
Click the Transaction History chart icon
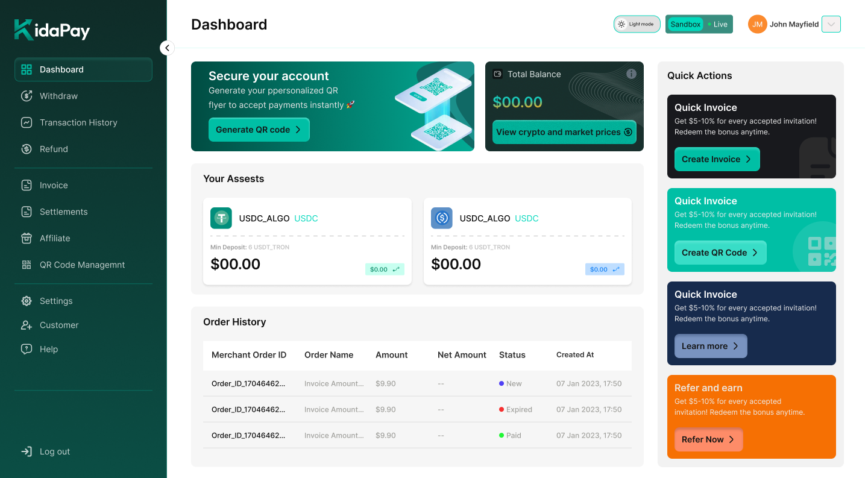[x=27, y=122]
